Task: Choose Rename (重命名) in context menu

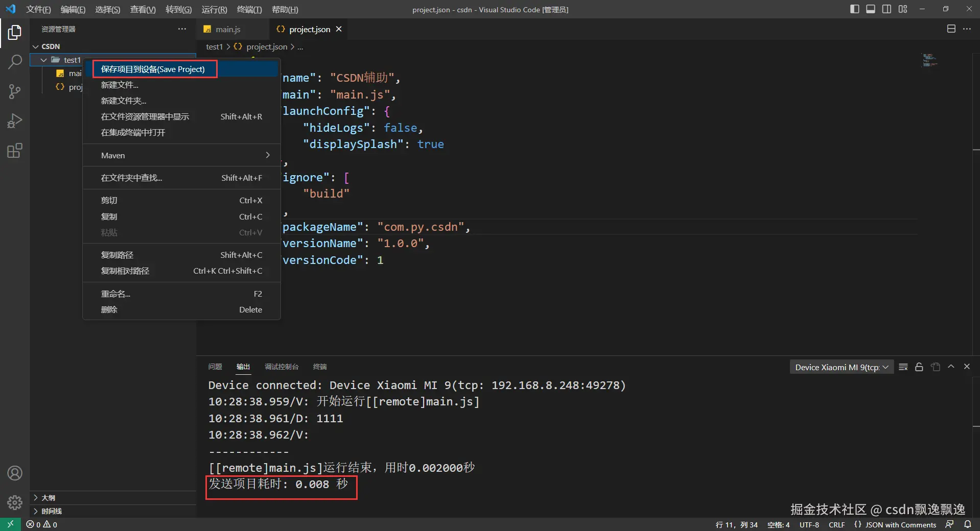Action: point(181,294)
